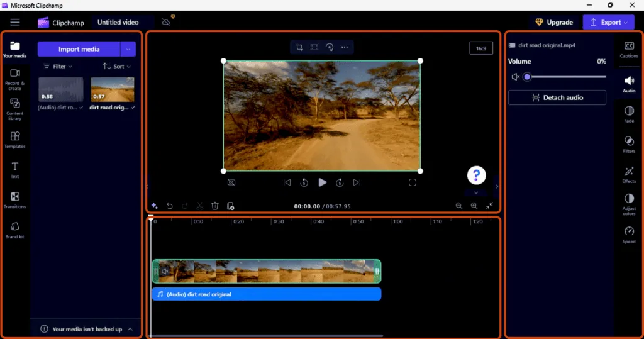This screenshot has width=644, height=339.
Task: Open Record & create tab
Action: pyautogui.click(x=15, y=79)
